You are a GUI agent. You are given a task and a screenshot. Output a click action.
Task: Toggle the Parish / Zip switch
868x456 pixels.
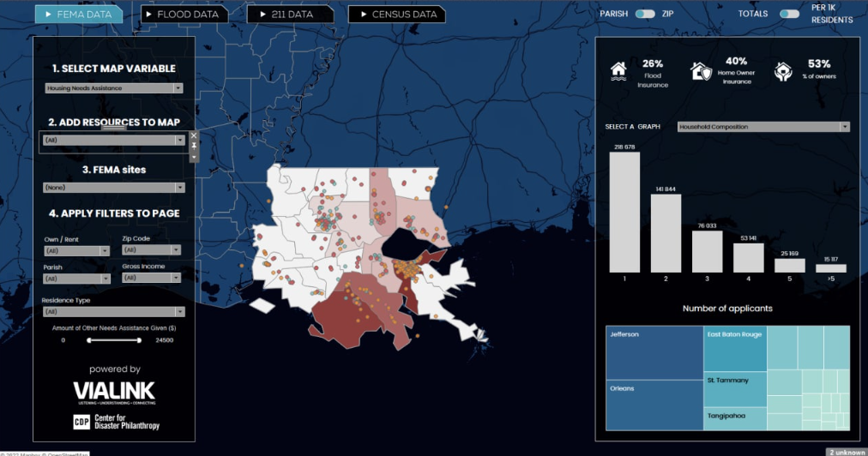pos(645,14)
